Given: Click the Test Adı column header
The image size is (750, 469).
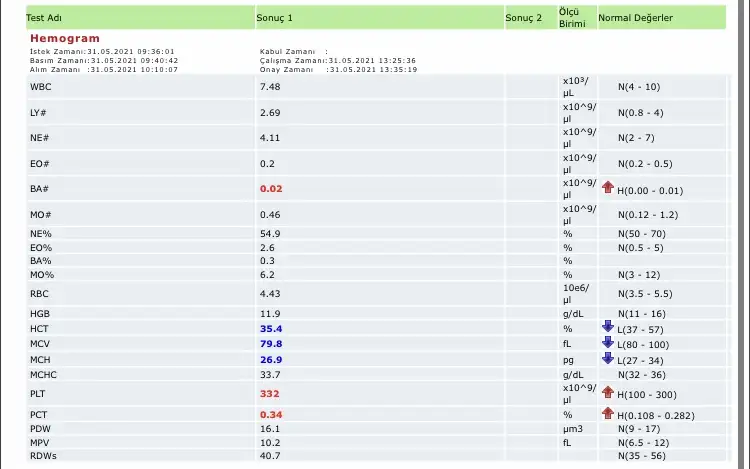Looking at the screenshot, I should [46, 18].
